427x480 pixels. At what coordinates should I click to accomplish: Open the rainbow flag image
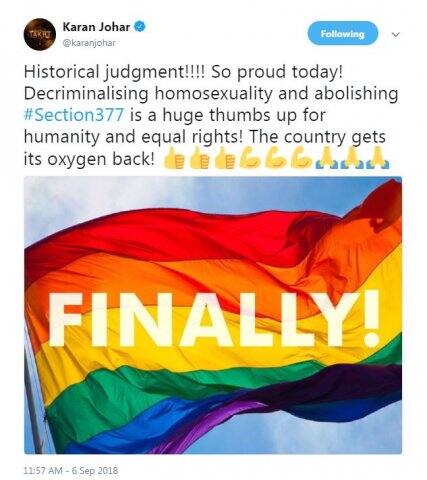tap(213, 315)
